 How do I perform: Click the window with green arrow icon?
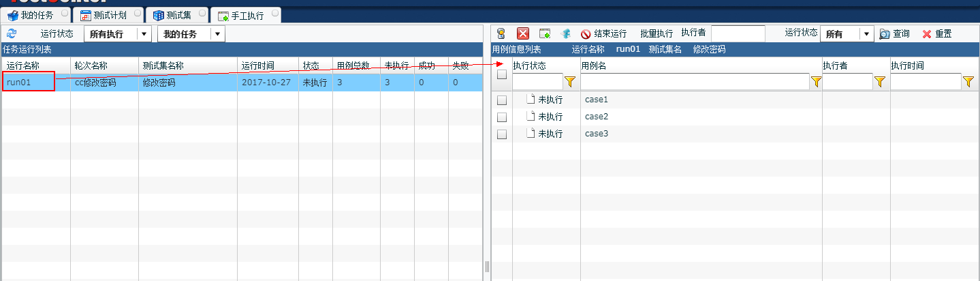point(545,33)
